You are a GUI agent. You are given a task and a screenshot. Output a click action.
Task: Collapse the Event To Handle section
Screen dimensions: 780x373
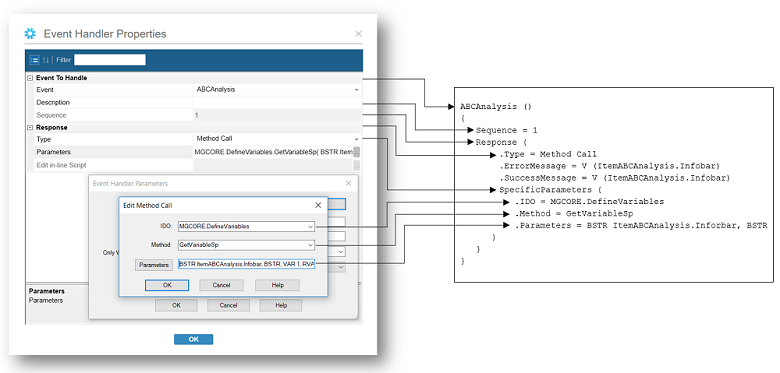click(30, 78)
